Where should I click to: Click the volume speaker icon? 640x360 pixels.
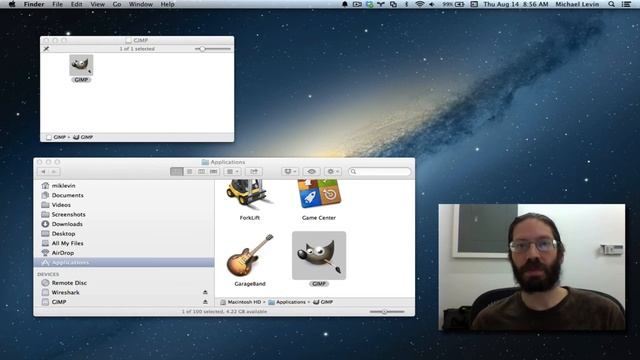(x=432, y=4)
